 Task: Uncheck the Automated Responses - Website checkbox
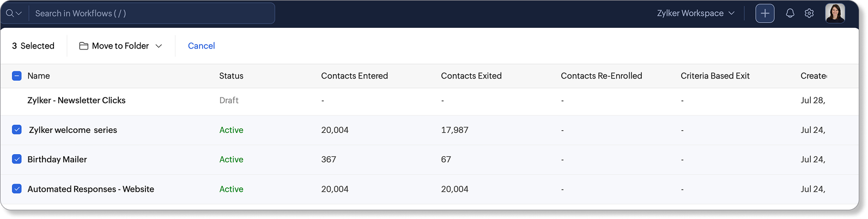(x=17, y=189)
